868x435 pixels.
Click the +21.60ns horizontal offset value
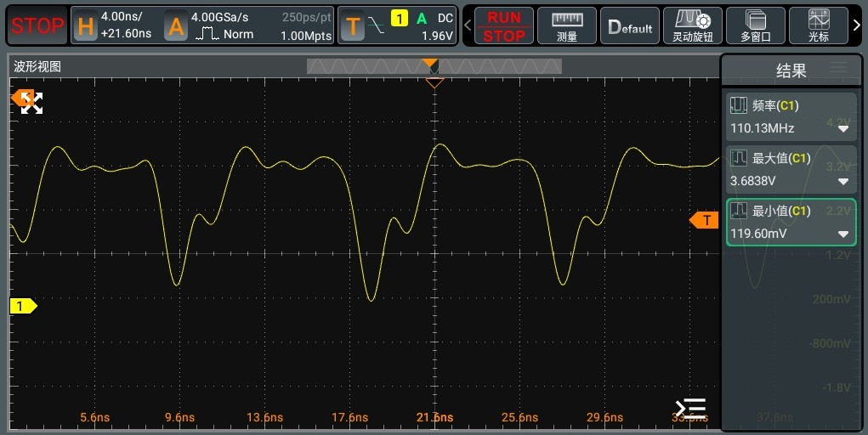[x=126, y=34]
